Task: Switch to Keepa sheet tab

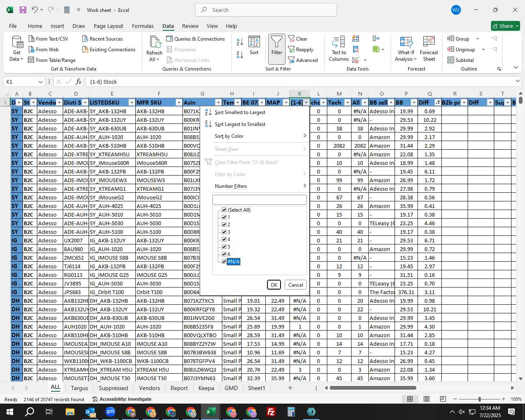Action: pyautogui.click(x=206, y=388)
